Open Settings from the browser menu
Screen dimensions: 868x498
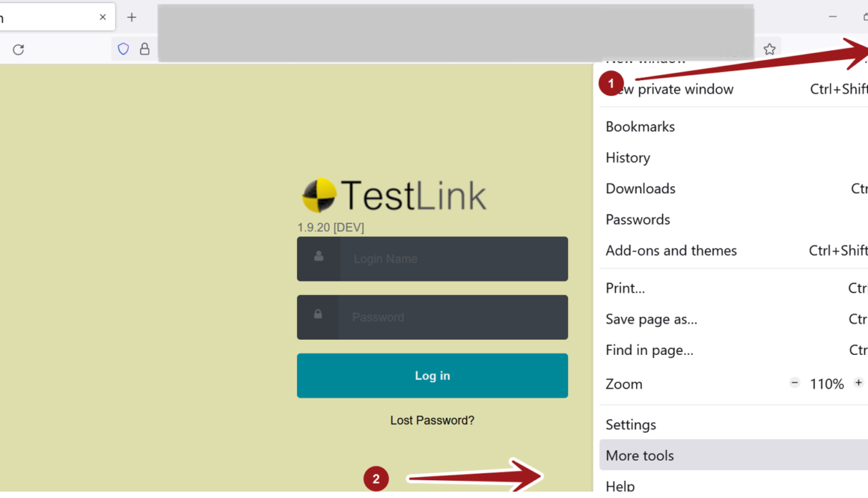(733, 425)
